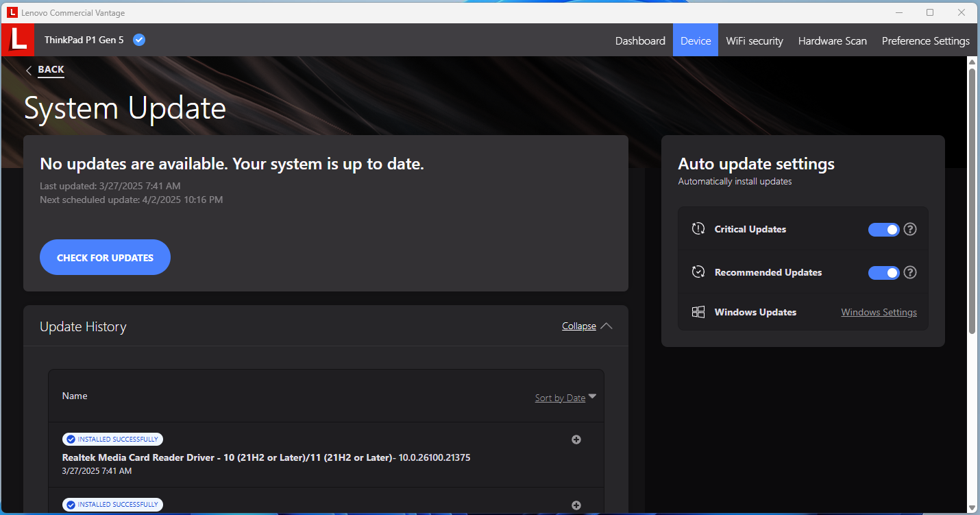Open the Hardware Scan tab
Image resolution: width=980 pixels, height=515 pixels.
(x=832, y=40)
